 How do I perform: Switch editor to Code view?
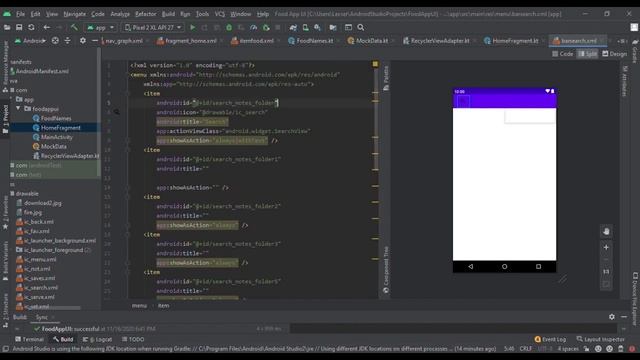pyautogui.click(x=562, y=54)
